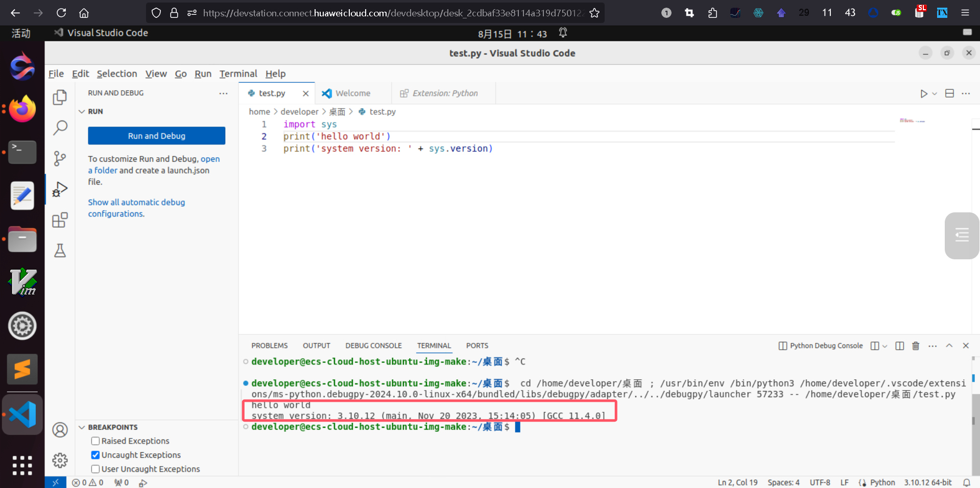The image size is (980, 488).
Task: Click the Kill Terminal trash icon
Action: [916, 346]
